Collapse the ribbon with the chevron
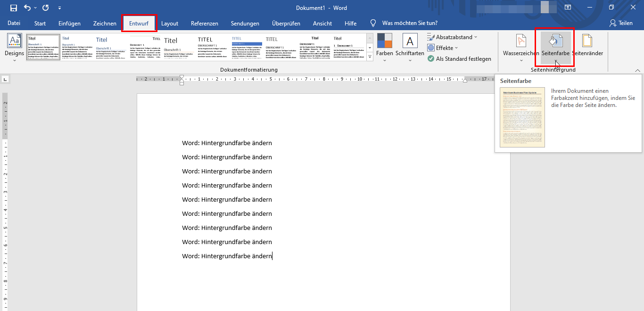This screenshot has height=311, width=644. point(637,70)
